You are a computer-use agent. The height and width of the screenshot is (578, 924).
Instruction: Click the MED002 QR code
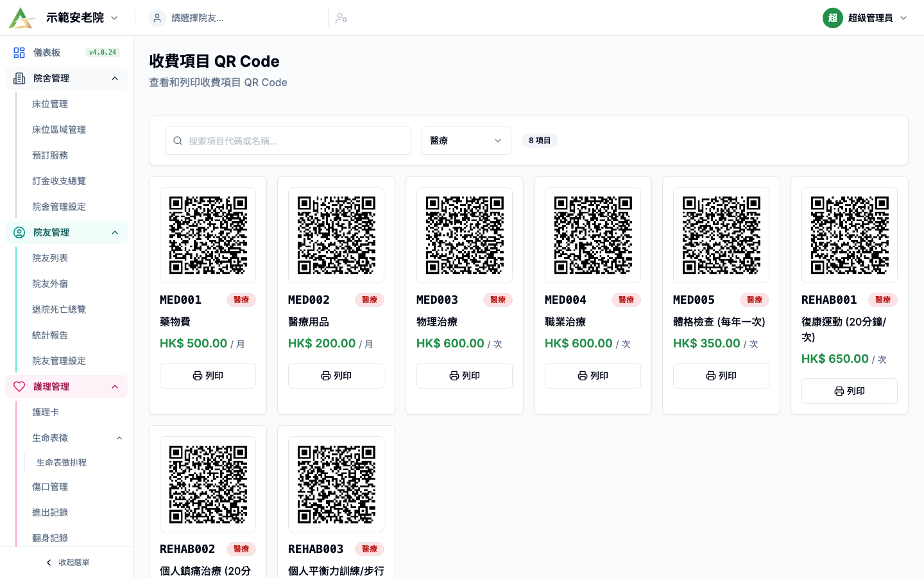[336, 235]
